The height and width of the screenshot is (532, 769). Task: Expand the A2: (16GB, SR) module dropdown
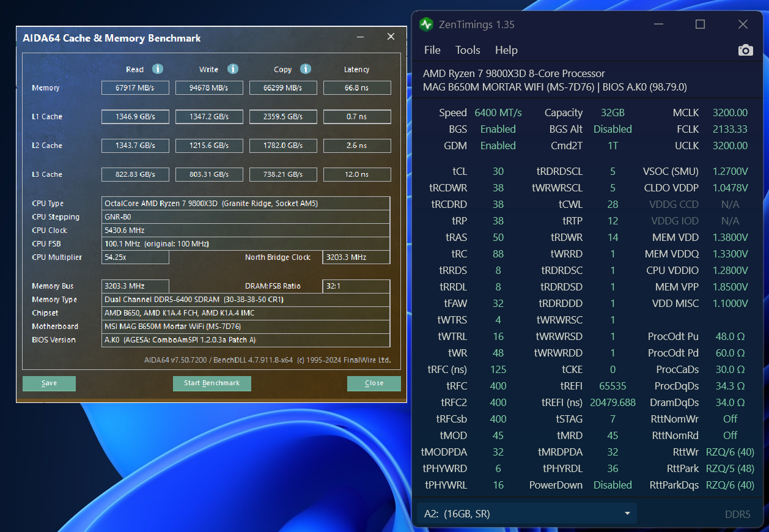click(x=526, y=514)
